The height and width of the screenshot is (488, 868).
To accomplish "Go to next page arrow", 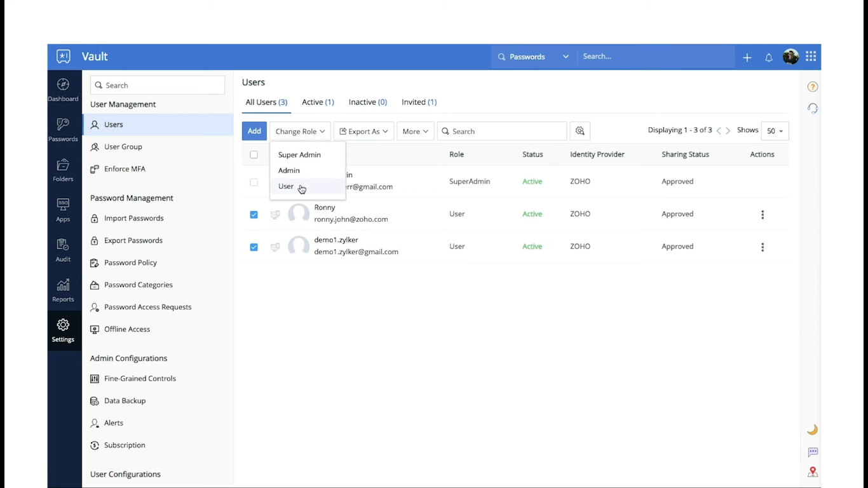I will [x=728, y=131].
